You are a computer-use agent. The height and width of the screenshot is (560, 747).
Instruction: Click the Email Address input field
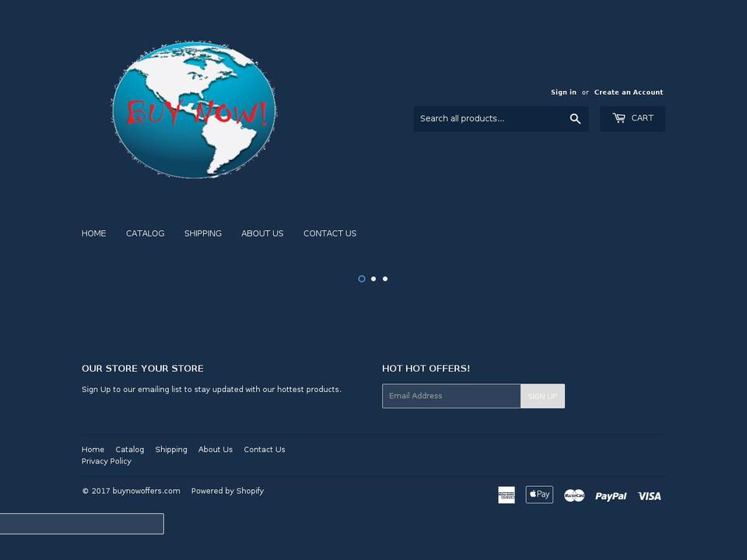451,396
